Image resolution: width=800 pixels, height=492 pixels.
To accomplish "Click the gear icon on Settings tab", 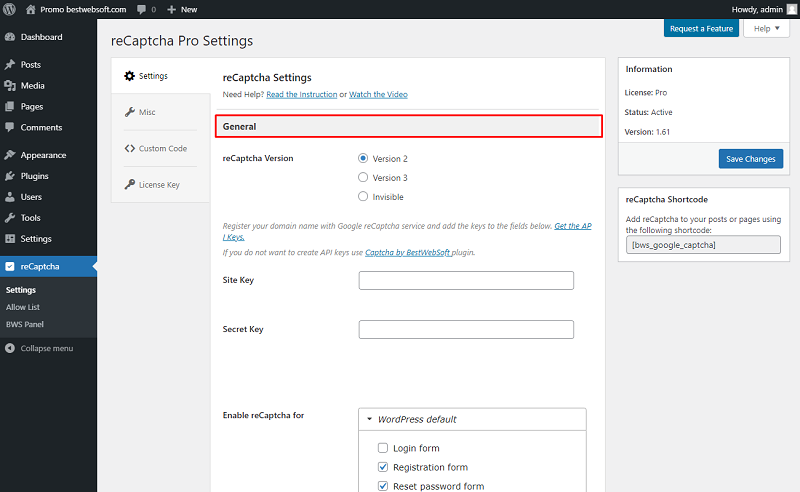I will pos(130,76).
